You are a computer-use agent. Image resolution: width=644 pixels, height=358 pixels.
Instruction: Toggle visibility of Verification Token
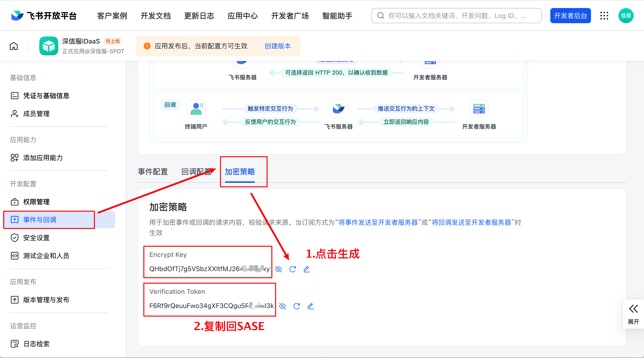pyautogui.click(x=282, y=306)
